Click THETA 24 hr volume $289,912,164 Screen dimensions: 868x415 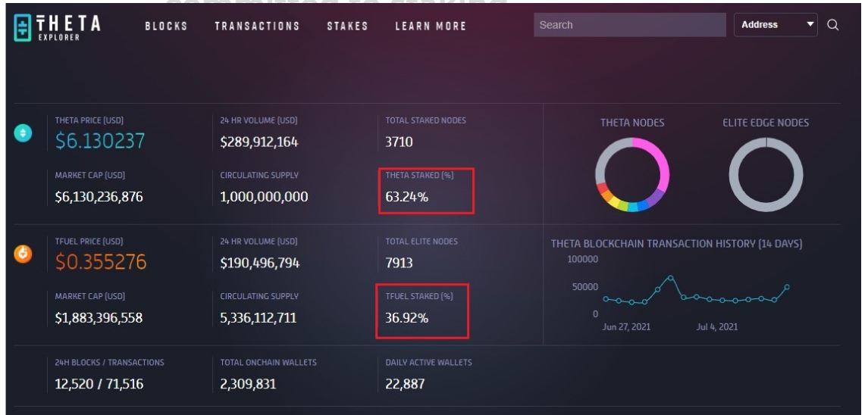pos(259,142)
